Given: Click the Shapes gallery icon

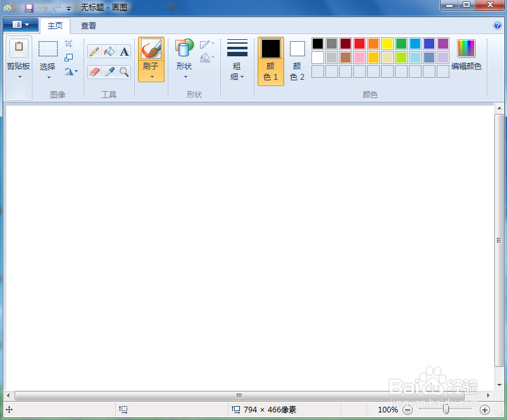Looking at the screenshot, I should click(184, 49).
